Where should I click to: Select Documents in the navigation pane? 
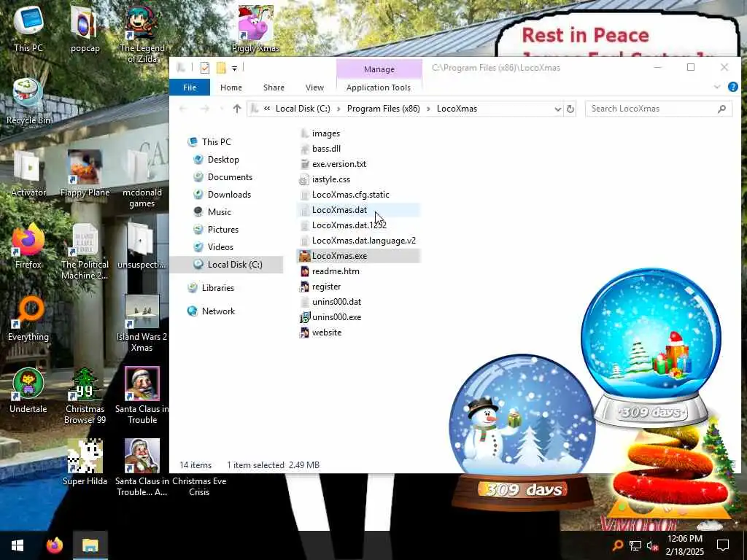pyautogui.click(x=230, y=177)
